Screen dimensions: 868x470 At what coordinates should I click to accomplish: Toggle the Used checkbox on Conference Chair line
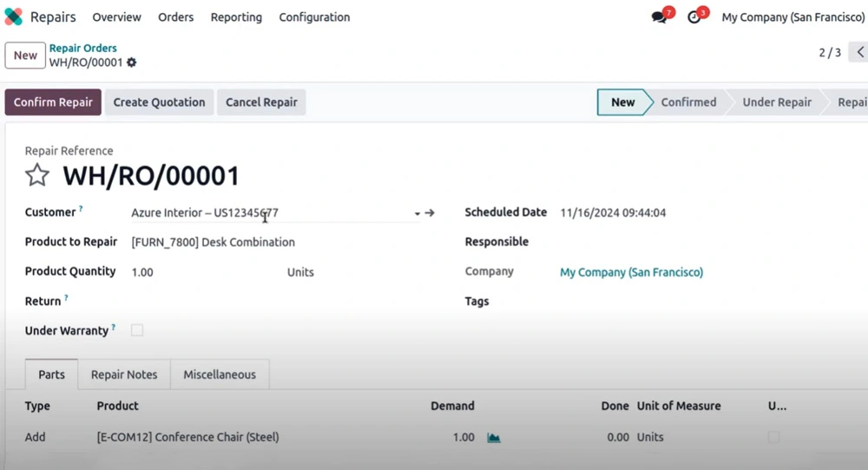(774, 437)
